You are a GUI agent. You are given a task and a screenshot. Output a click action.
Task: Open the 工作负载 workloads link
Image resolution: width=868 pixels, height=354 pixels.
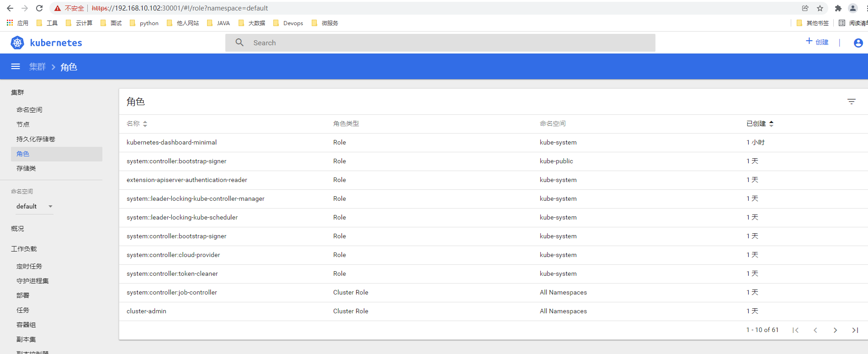pyautogui.click(x=24, y=249)
